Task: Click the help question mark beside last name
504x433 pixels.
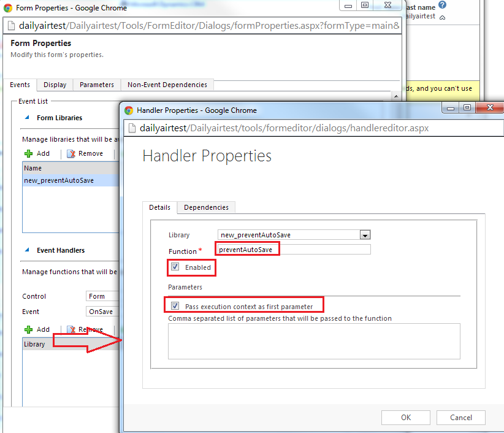Action: (x=443, y=5)
